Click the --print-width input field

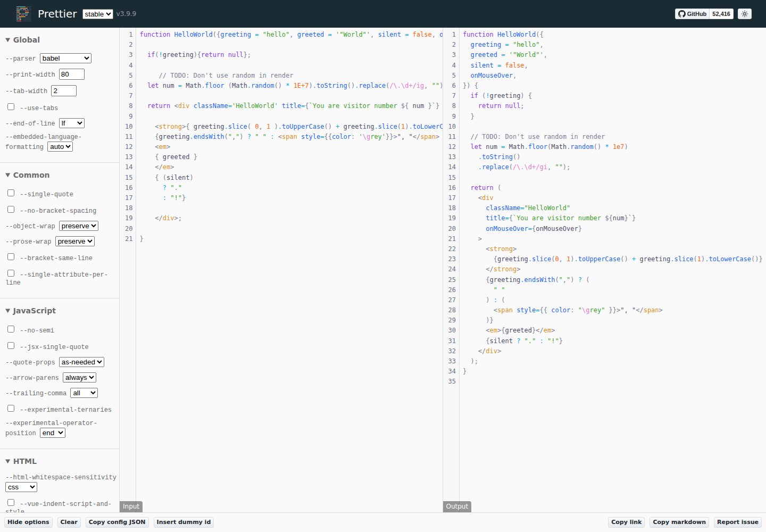pyautogui.click(x=72, y=74)
